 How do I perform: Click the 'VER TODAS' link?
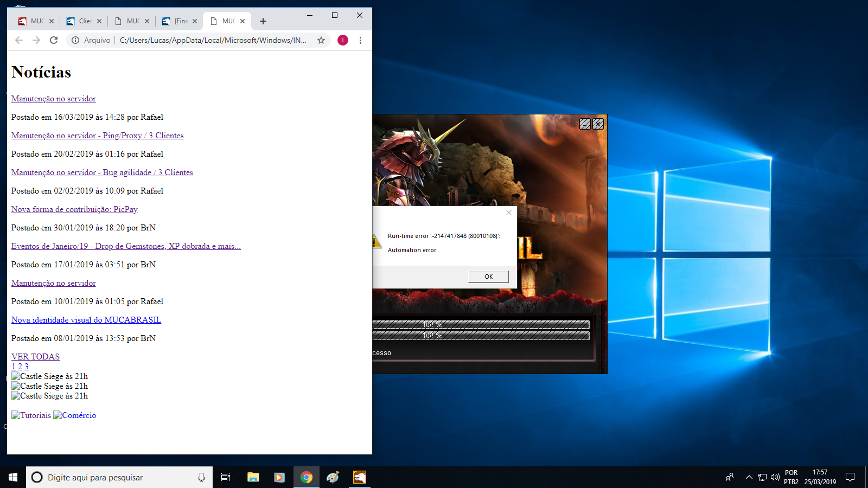click(x=35, y=357)
